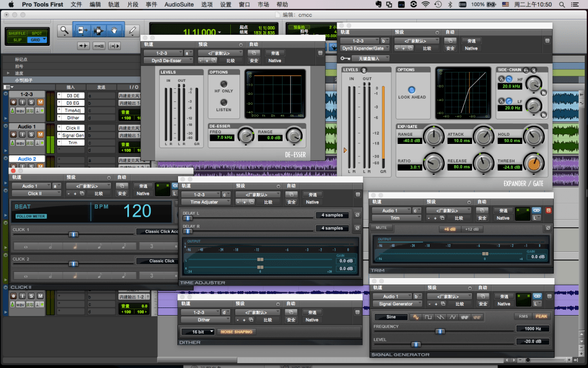Select the Zoomer magnifying glass tool
Image resolution: width=588 pixels, height=368 pixels.
[64, 31]
